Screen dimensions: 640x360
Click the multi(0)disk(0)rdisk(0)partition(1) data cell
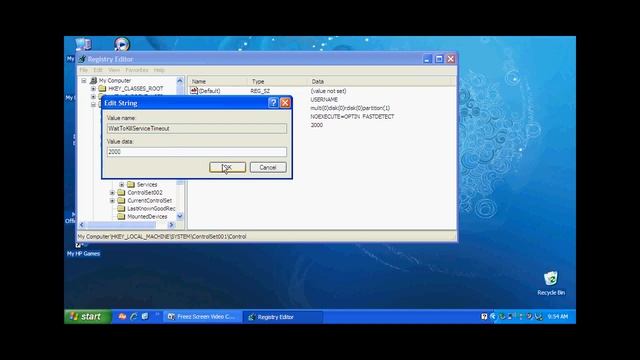[x=350, y=108]
